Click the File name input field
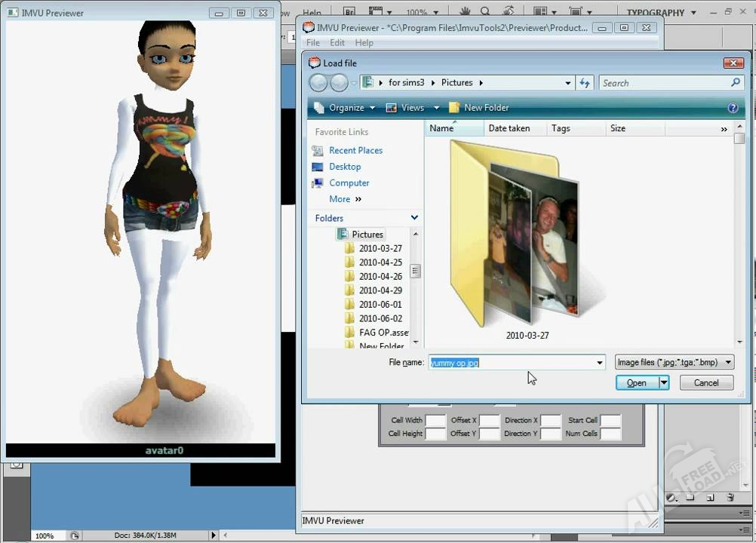 pyautogui.click(x=512, y=363)
